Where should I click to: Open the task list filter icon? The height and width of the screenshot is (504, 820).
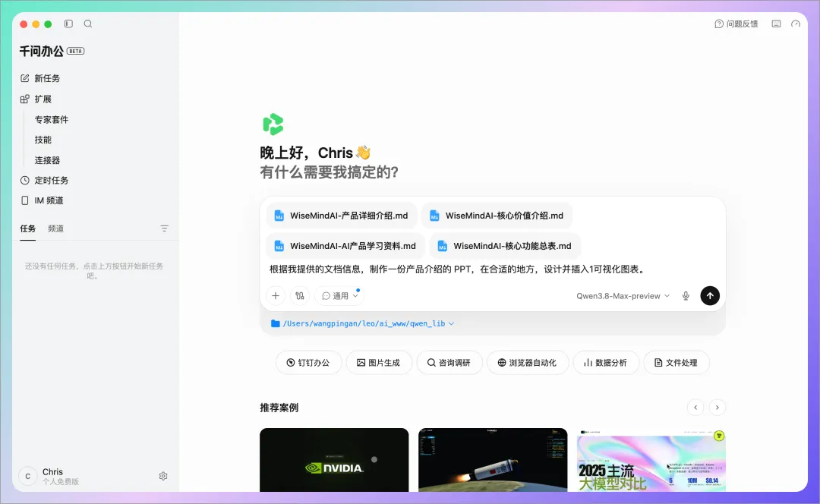[x=164, y=228]
